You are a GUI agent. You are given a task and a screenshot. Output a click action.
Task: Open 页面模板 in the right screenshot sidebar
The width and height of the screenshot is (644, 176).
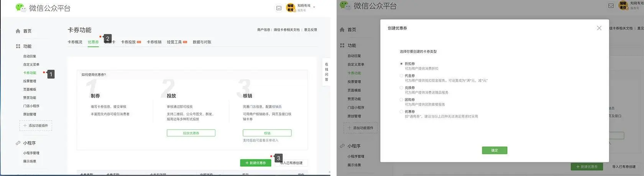[354, 90]
